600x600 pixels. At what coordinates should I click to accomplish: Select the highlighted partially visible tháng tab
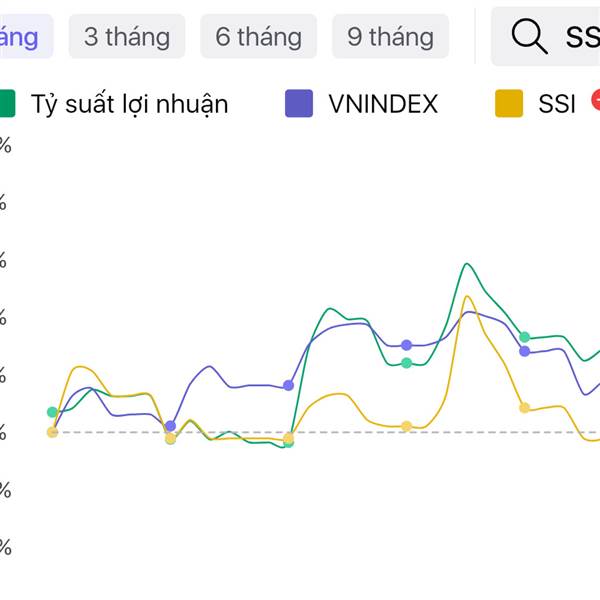coord(23,36)
